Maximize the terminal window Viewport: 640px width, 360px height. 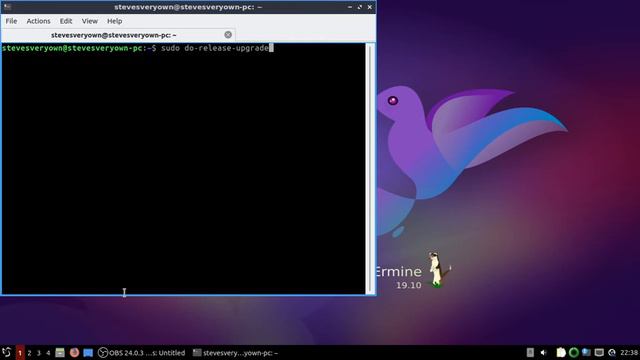coord(360,7)
